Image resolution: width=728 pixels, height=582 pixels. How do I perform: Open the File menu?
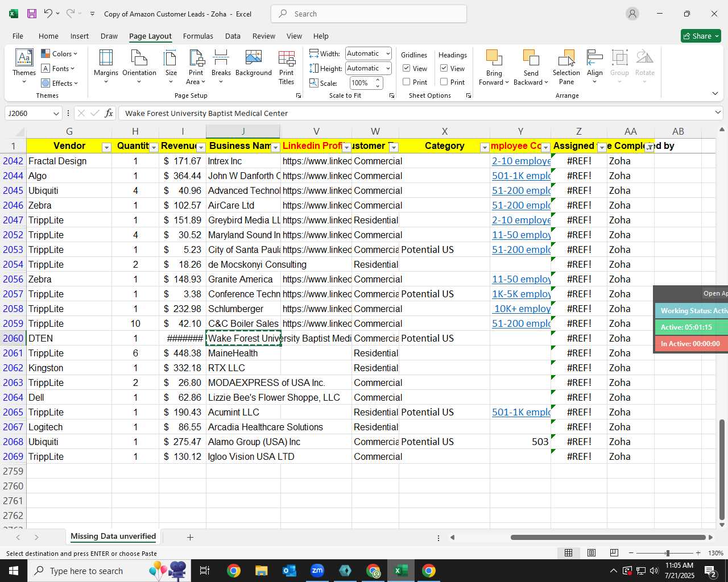pos(18,36)
